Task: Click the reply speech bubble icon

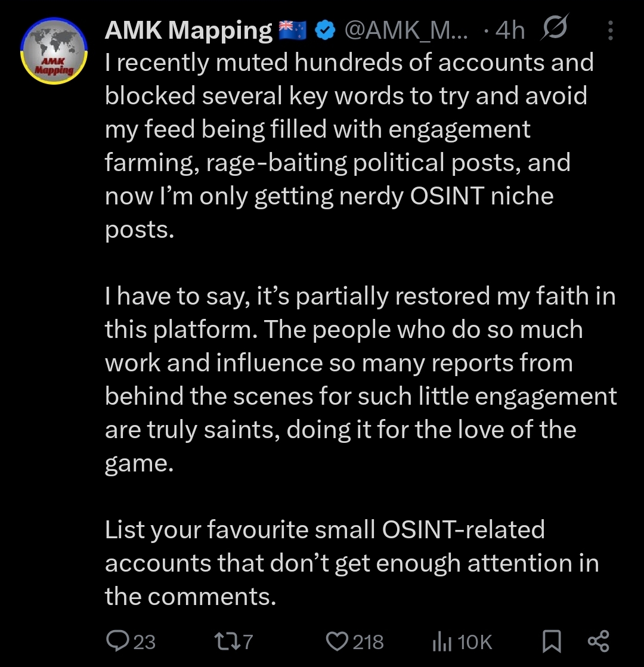Action: tap(116, 641)
